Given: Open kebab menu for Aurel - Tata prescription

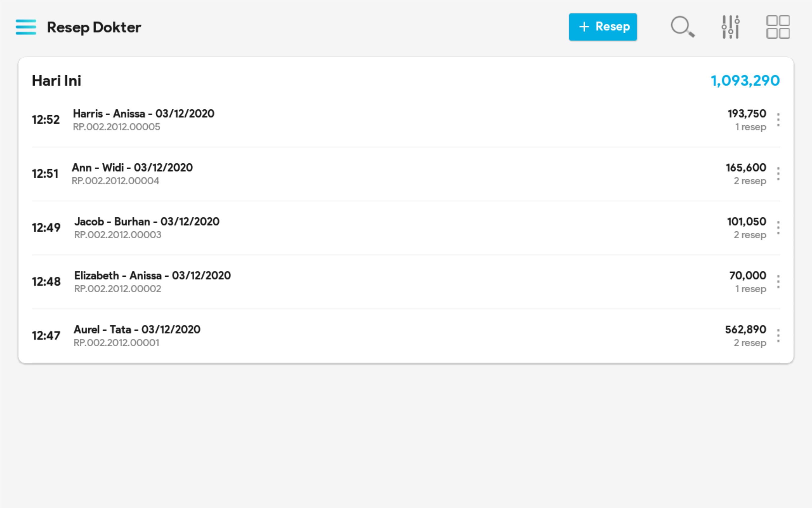Looking at the screenshot, I should tap(778, 336).
